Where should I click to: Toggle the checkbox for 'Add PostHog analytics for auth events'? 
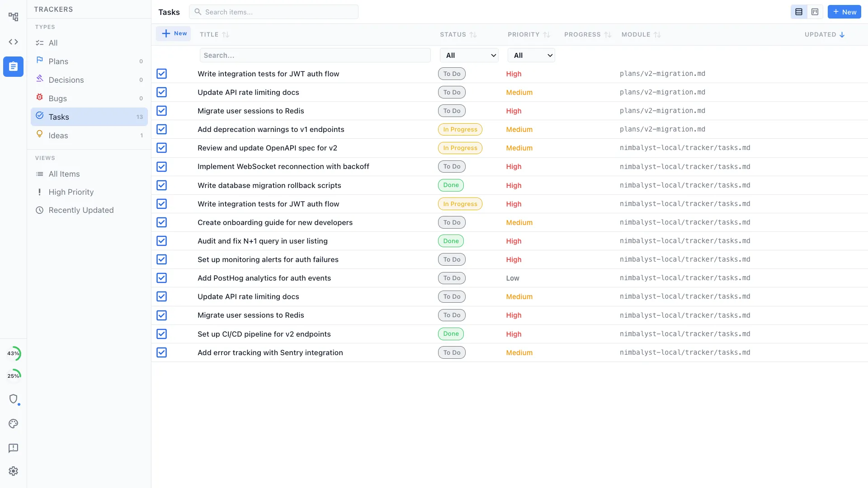pyautogui.click(x=162, y=278)
